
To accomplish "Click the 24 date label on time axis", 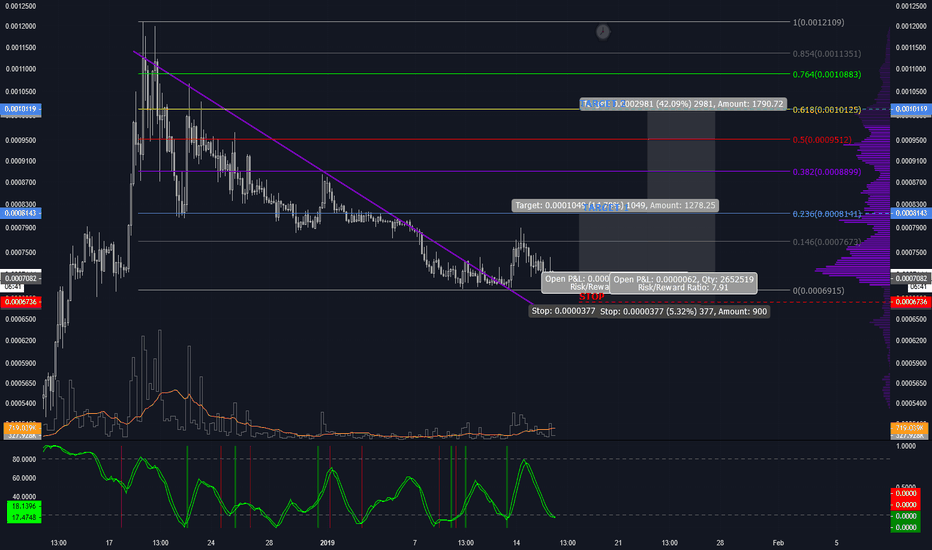I will [211, 542].
